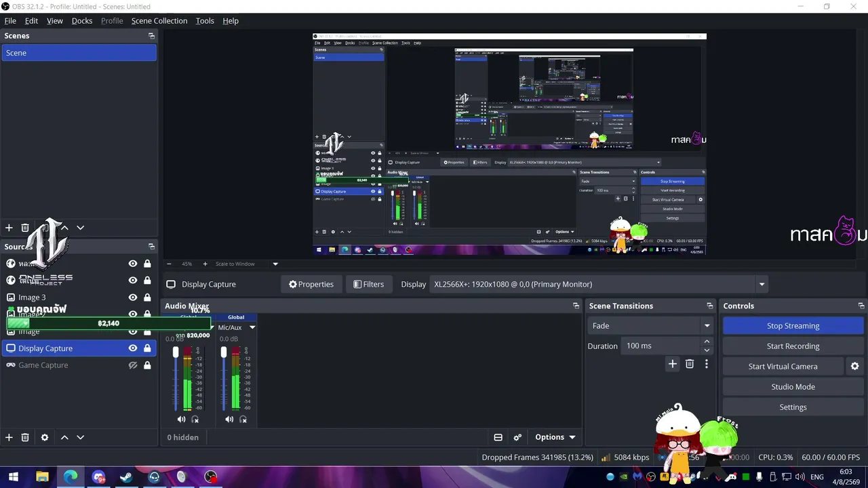Open Steam from the taskbar
This screenshot has height=488, width=868.
click(x=126, y=477)
